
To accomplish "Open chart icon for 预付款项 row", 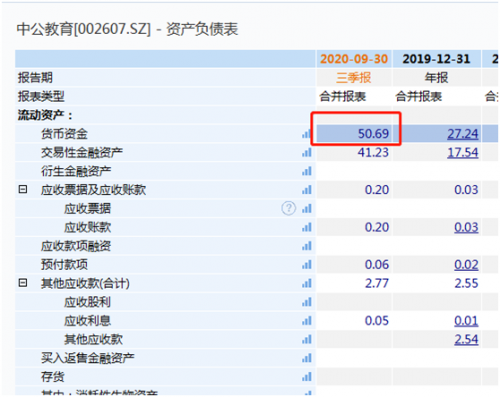I will pyautogui.click(x=307, y=265).
